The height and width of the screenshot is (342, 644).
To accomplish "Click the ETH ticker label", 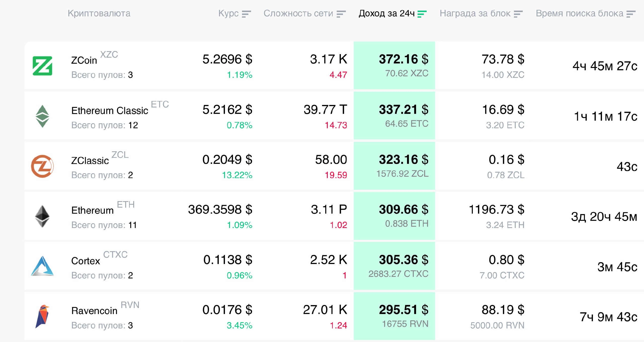I will coord(126,205).
